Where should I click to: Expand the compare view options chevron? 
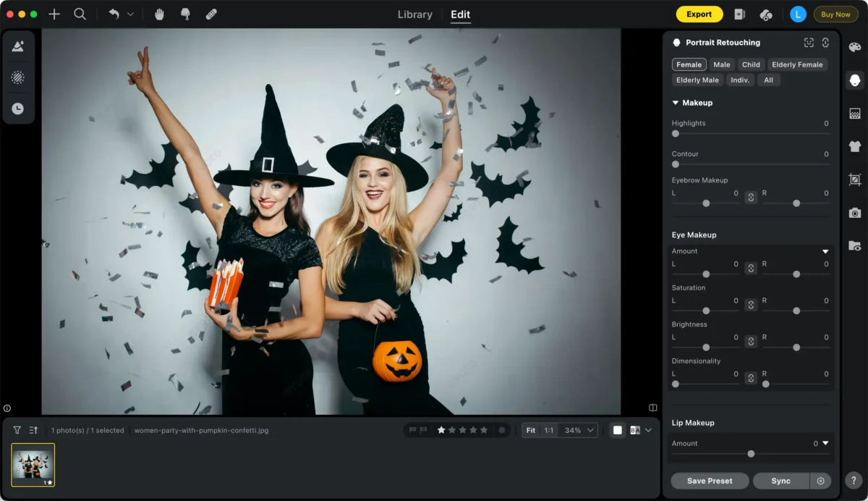(648, 430)
